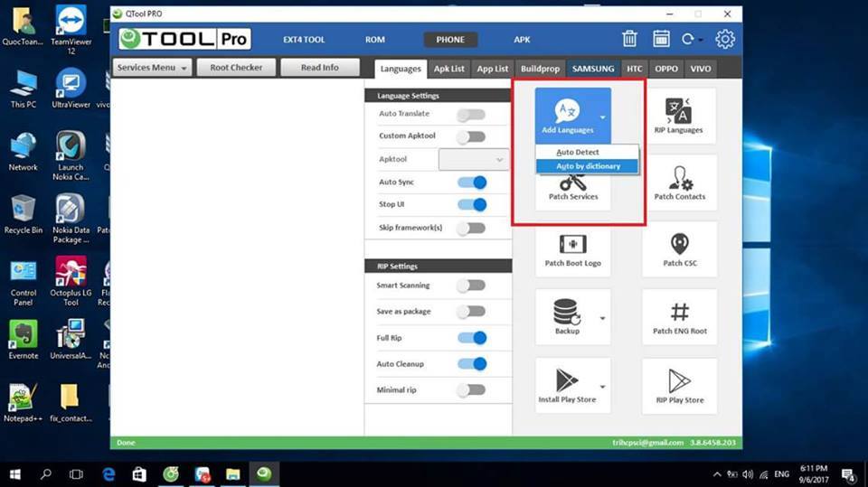This screenshot has width=868, height=487.
Task: Click the Install Play Store icon
Action: 566,380
